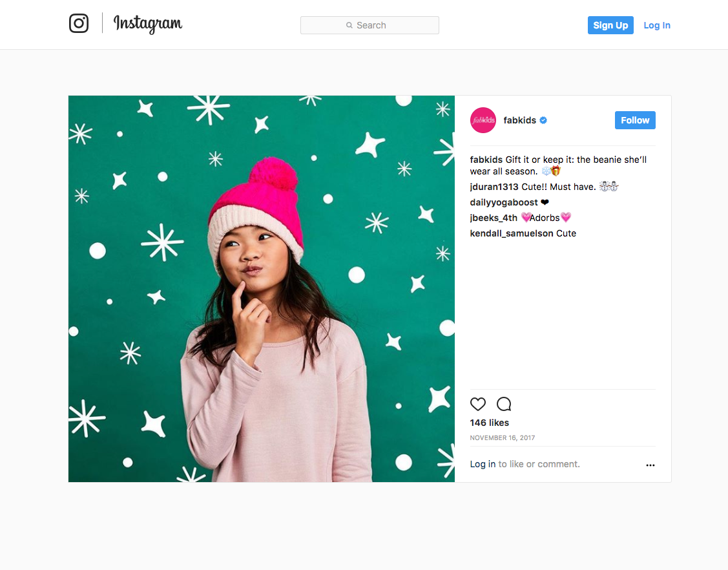Open the three-dot more options menu
Viewport: 728px width, 570px height.
650,465
